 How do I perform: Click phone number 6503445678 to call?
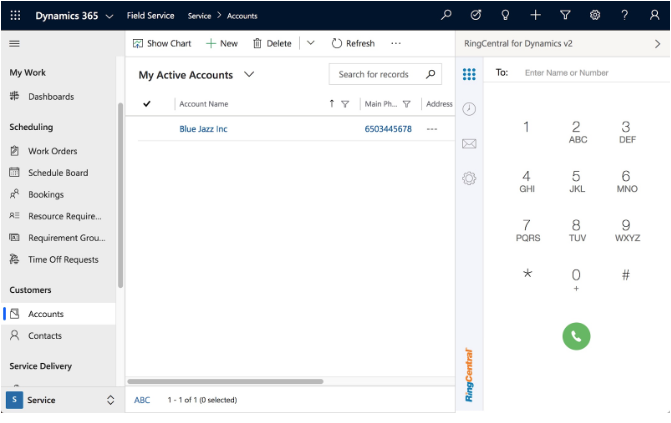click(388, 129)
